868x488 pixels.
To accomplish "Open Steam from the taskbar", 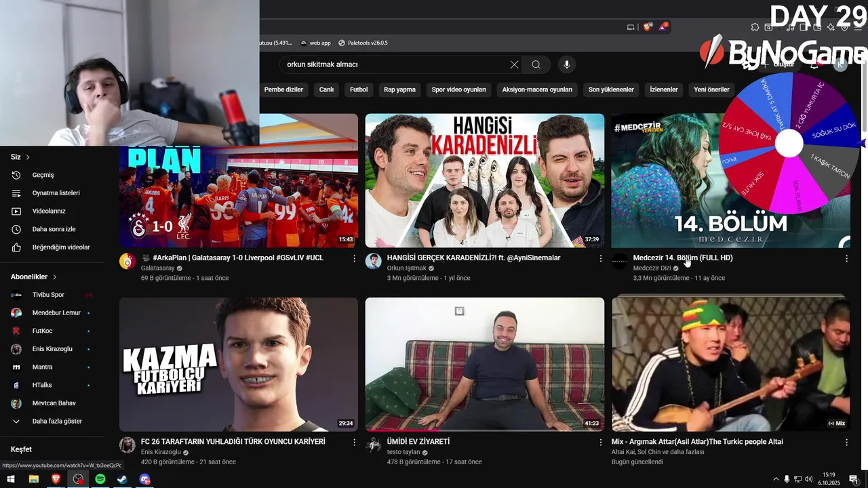I will pos(122,479).
